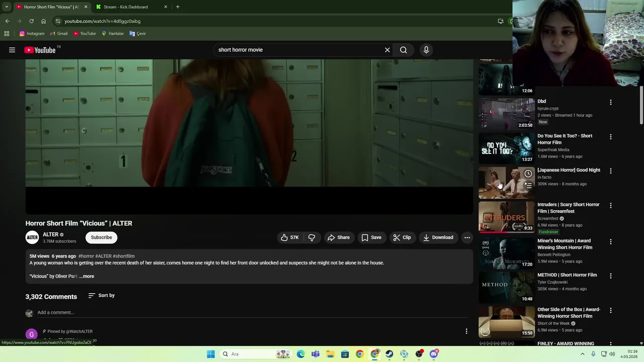Open a new browser tab

pos(178,7)
